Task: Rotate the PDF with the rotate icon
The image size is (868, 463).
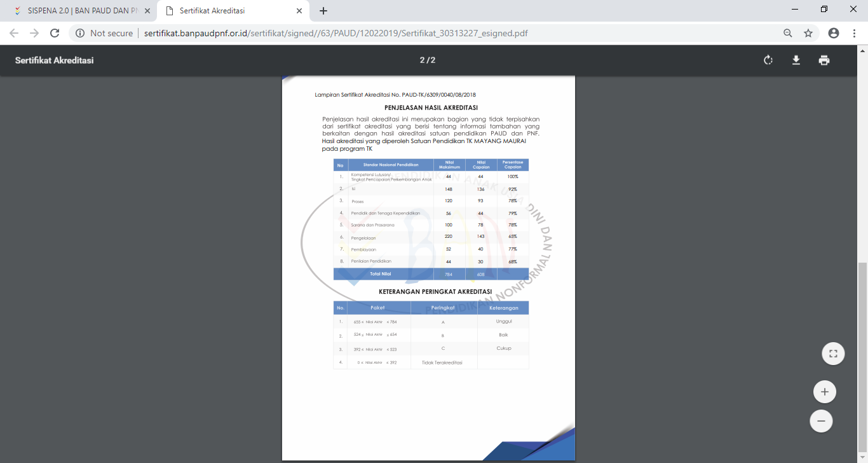Action: (x=768, y=60)
